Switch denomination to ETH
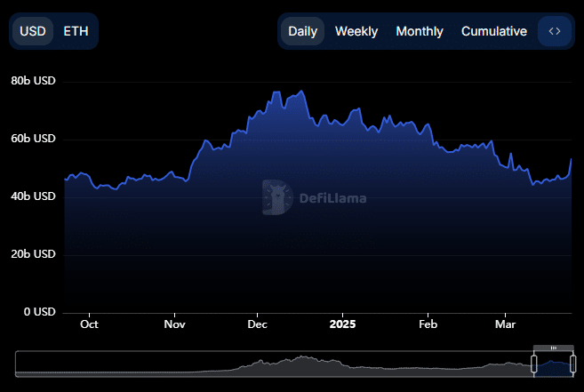584x392 pixels. click(76, 31)
